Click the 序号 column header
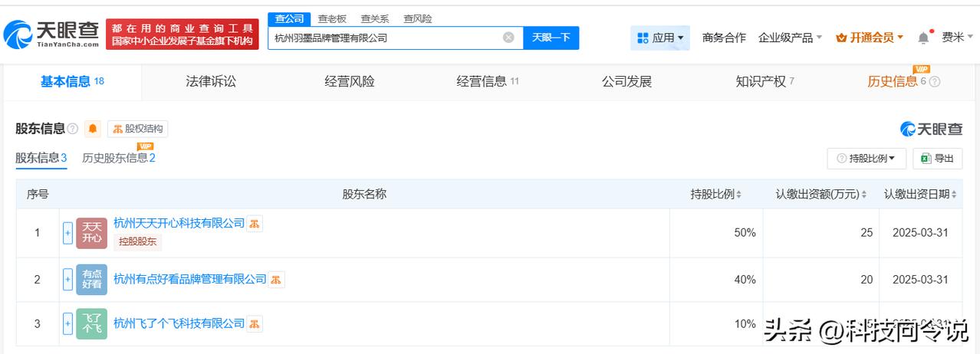This screenshot has height=354, width=980. point(38,195)
